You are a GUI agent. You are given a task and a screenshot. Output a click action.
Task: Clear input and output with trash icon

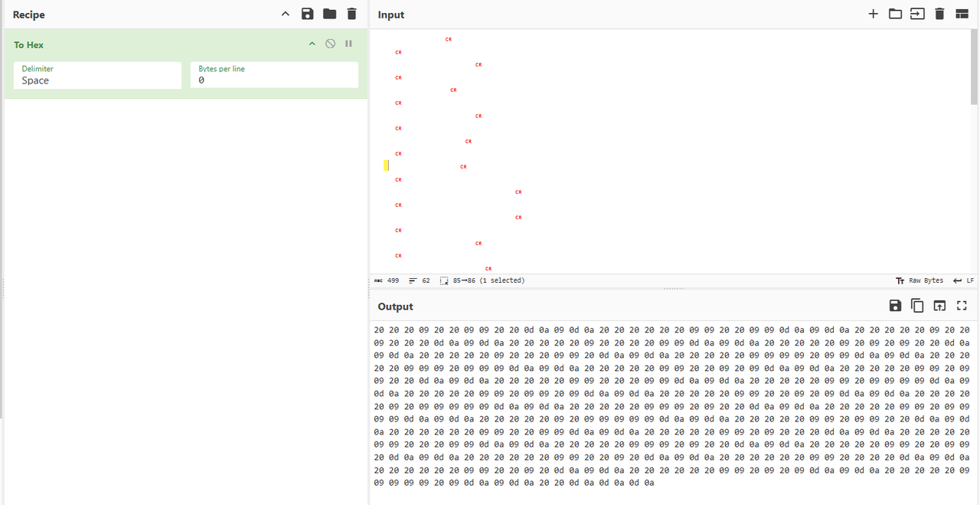[939, 14]
